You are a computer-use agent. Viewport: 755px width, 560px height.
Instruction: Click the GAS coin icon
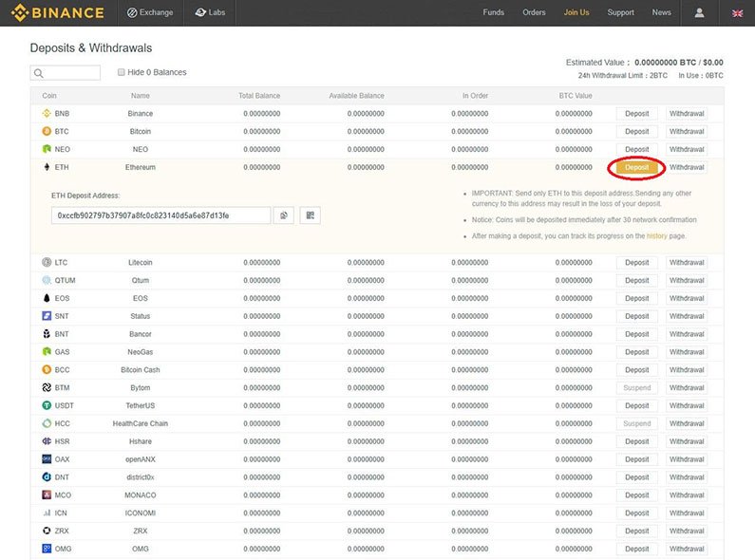[x=47, y=352]
